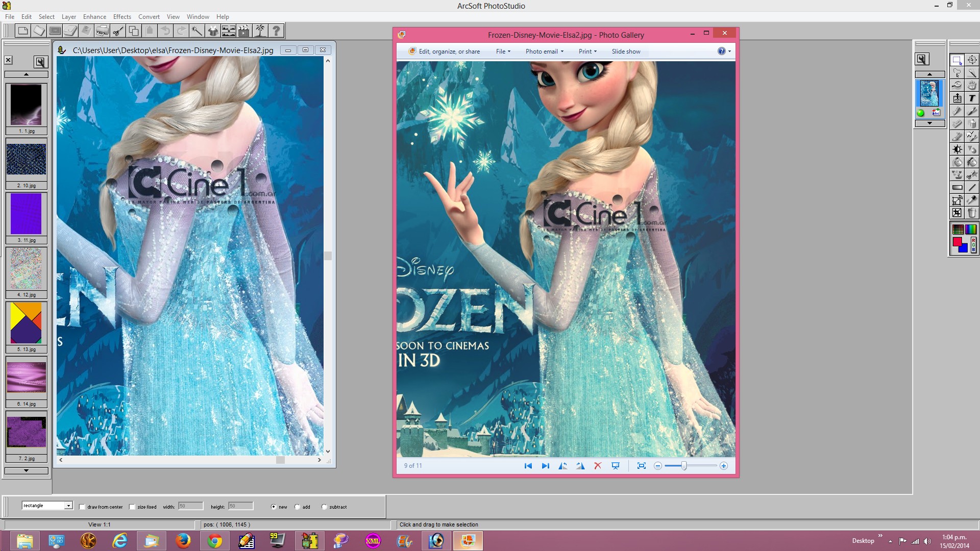Select the 'subtract' selection mode radio button
Image resolution: width=980 pixels, height=551 pixels.
point(324,507)
